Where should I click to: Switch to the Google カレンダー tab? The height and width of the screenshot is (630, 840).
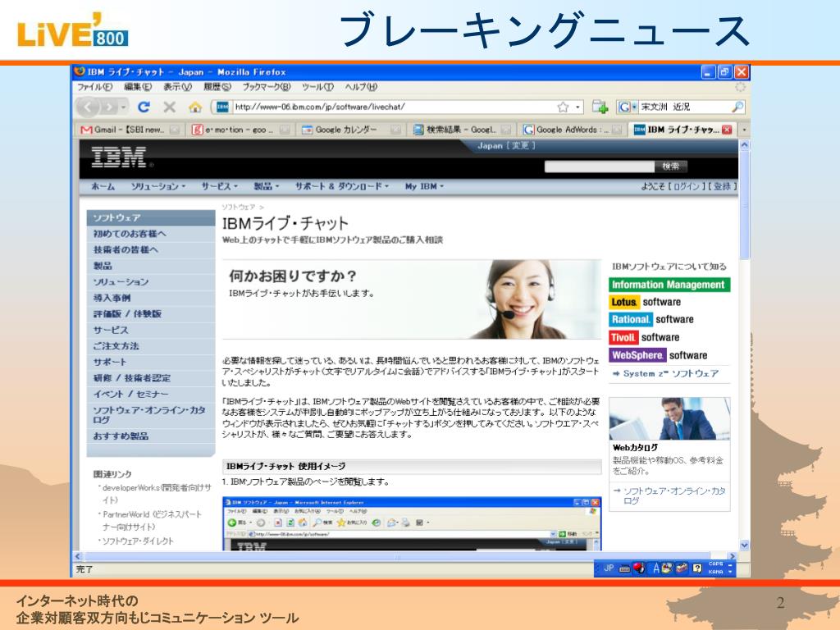[x=351, y=130]
